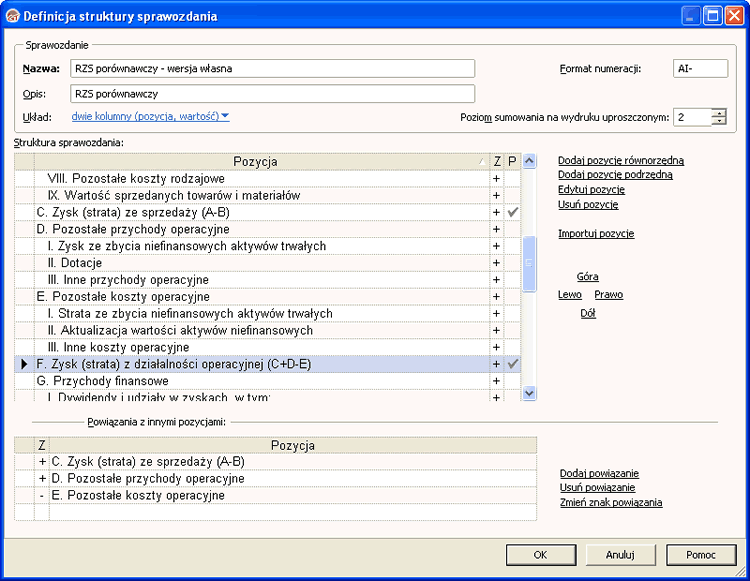
Task: Click Importuj pozycje link
Action: (596, 234)
